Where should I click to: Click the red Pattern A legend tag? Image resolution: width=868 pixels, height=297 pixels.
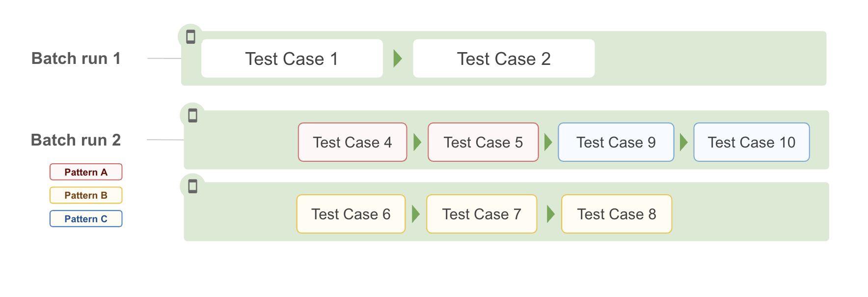point(86,172)
